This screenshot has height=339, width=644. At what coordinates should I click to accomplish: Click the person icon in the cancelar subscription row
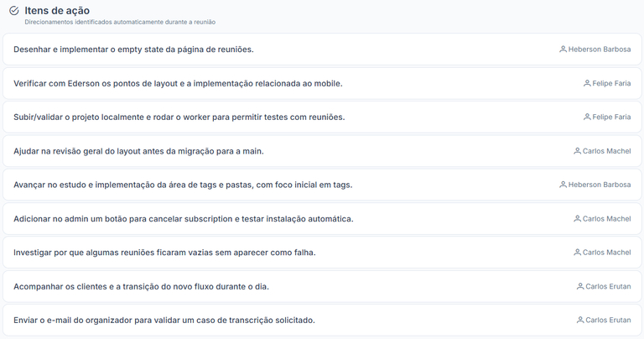coord(577,219)
